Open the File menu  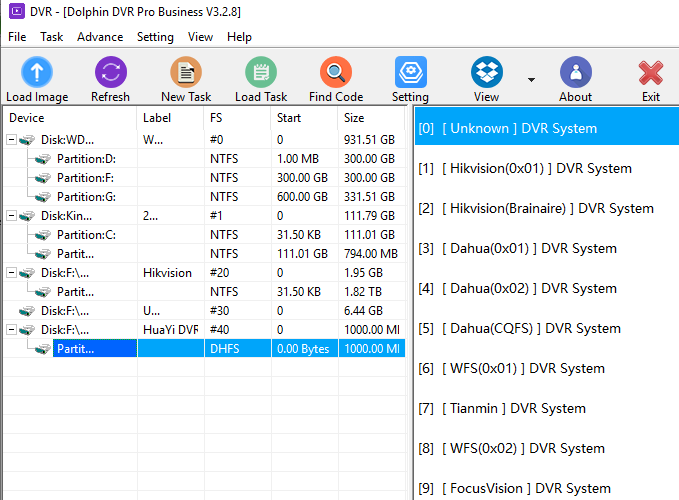[17, 37]
